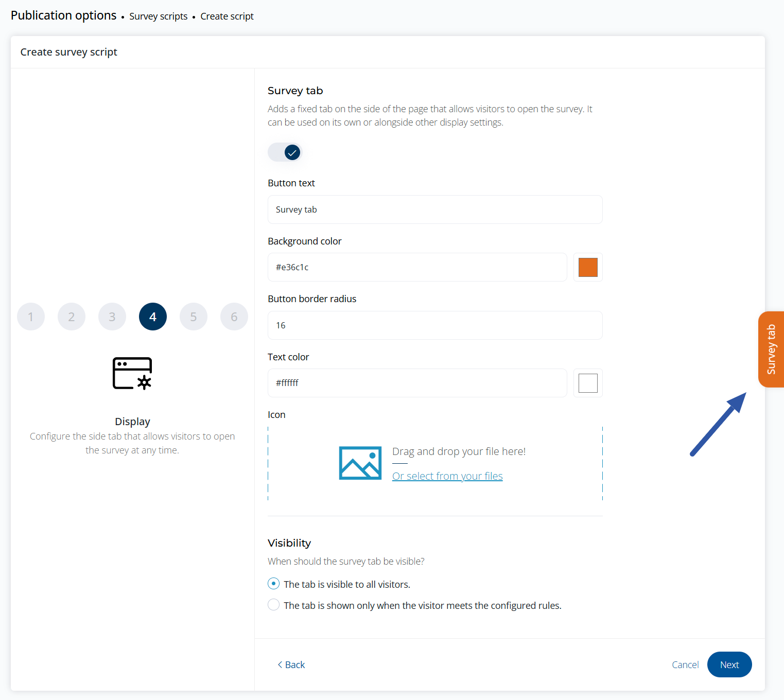Open the white text color swatch
Image resolution: width=784 pixels, height=700 pixels.
588,383
